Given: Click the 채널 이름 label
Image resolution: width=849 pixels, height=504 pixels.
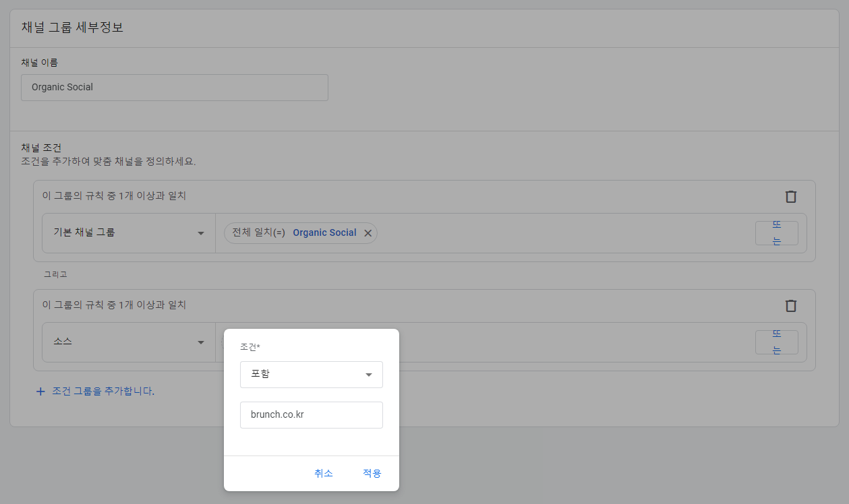Looking at the screenshot, I should 39,63.
